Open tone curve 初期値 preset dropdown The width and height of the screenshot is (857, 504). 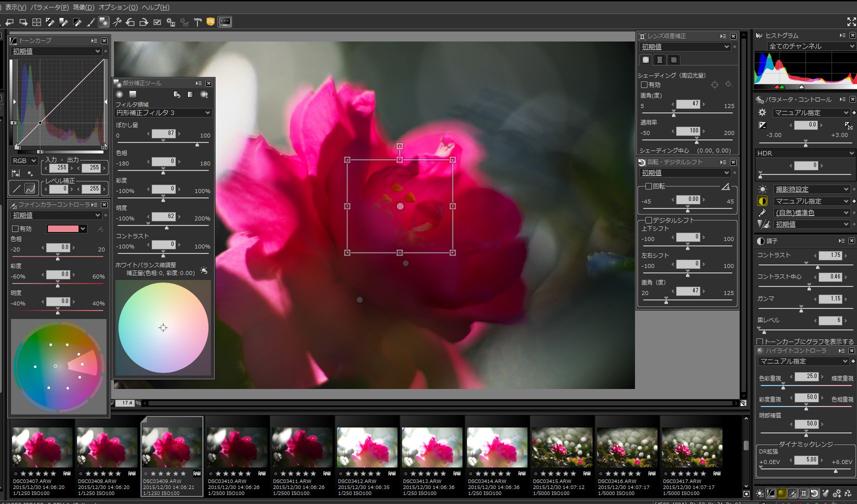tap(56, 51)
